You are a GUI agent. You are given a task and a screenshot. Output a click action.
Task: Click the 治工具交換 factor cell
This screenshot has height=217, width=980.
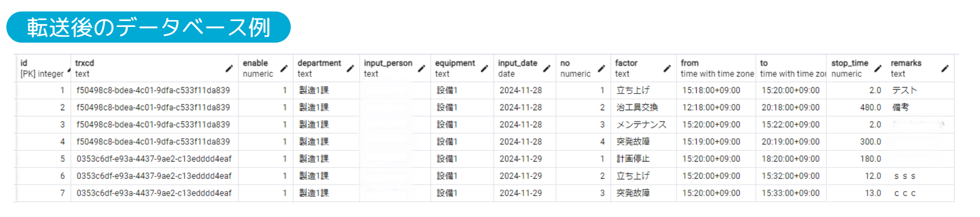point(637,108)
